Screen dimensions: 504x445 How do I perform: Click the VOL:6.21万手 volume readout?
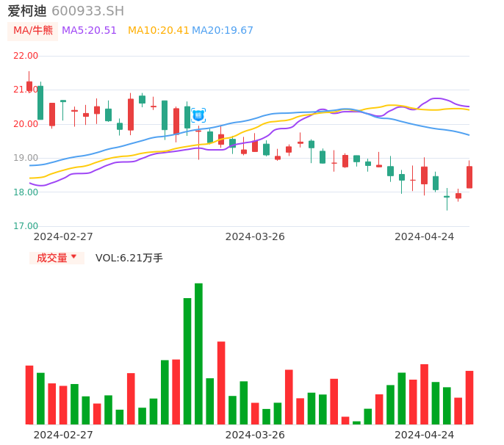(x=129, y=258)
